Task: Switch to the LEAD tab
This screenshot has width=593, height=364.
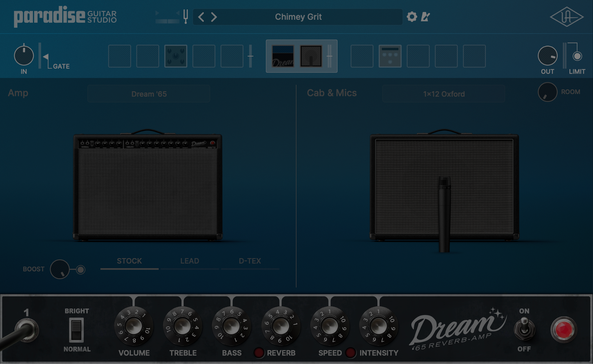Action: (x=189, y=261)
